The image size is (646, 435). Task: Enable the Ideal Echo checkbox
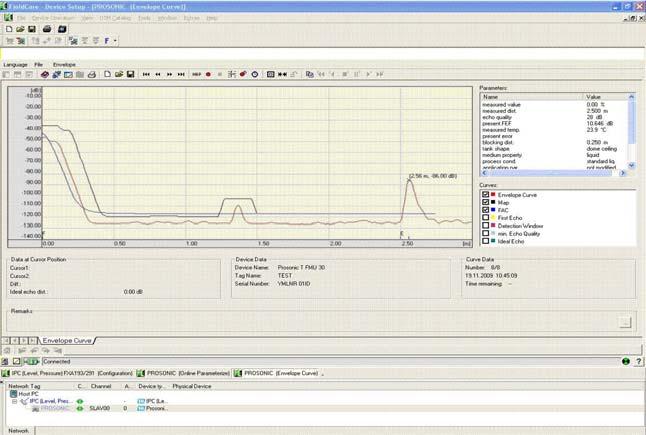(x=485, y=241)
